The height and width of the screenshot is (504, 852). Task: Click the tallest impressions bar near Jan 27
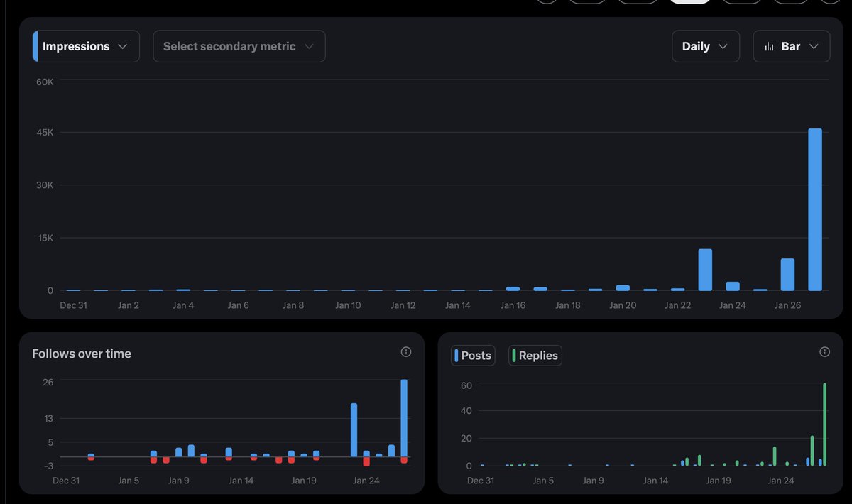point(814,209)
